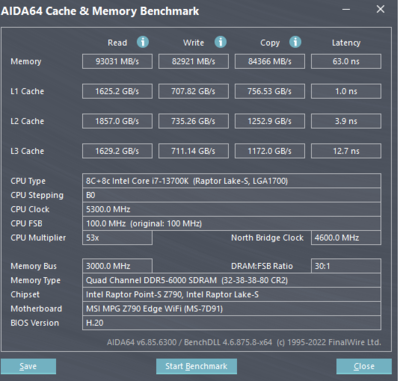Click the Copy column header label
400x381 pixels.
[x=270, y=43]
